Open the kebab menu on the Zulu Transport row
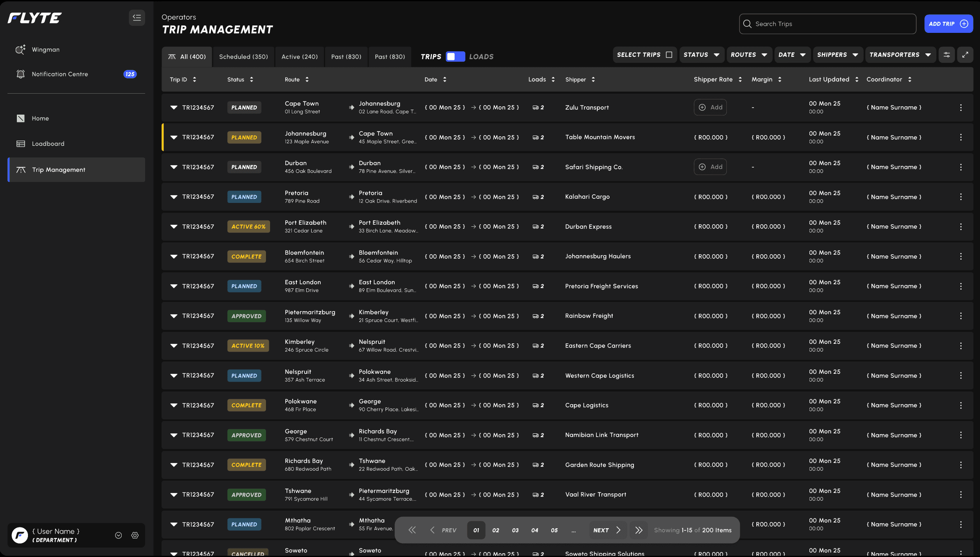The image size is (980, 557). (x=961, y=107)
